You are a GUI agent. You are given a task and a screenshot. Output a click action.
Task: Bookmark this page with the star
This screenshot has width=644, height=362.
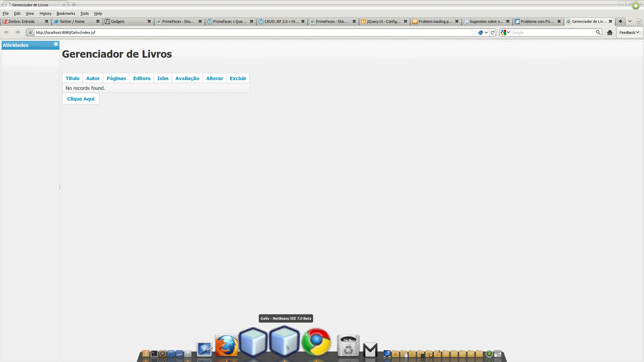[474, 33]
